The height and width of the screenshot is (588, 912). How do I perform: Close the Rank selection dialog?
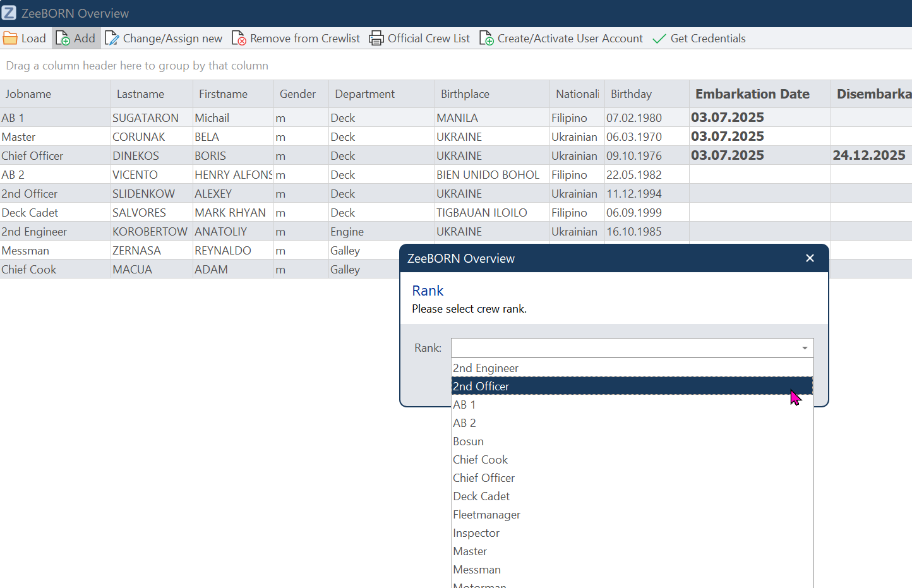810,258
